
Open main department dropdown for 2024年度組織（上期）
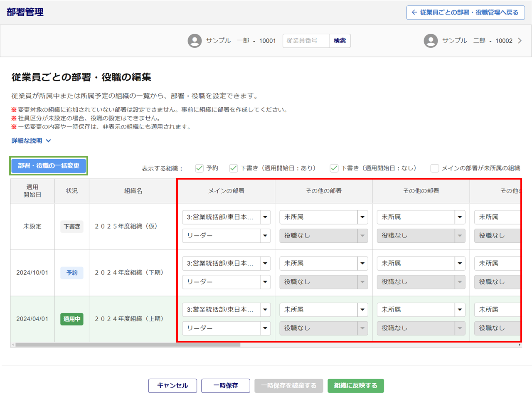click(x=227, y=310)
